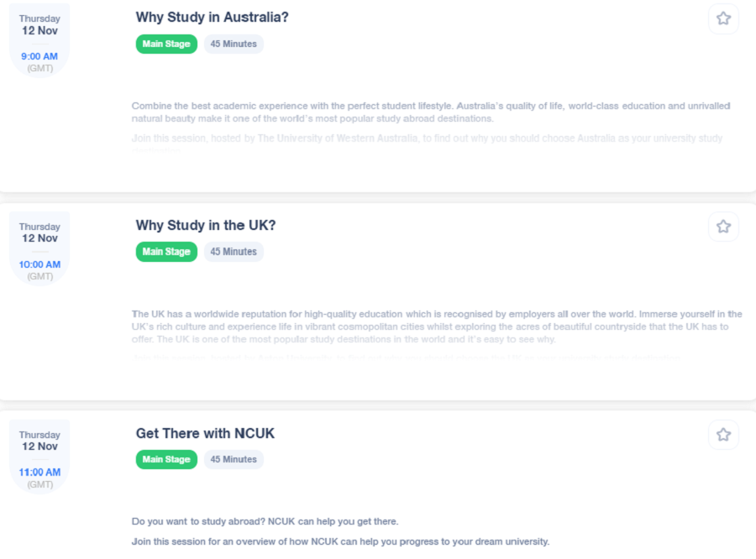Select the 10:00 AM session time
Screen dimensions: 756x559
39,264
